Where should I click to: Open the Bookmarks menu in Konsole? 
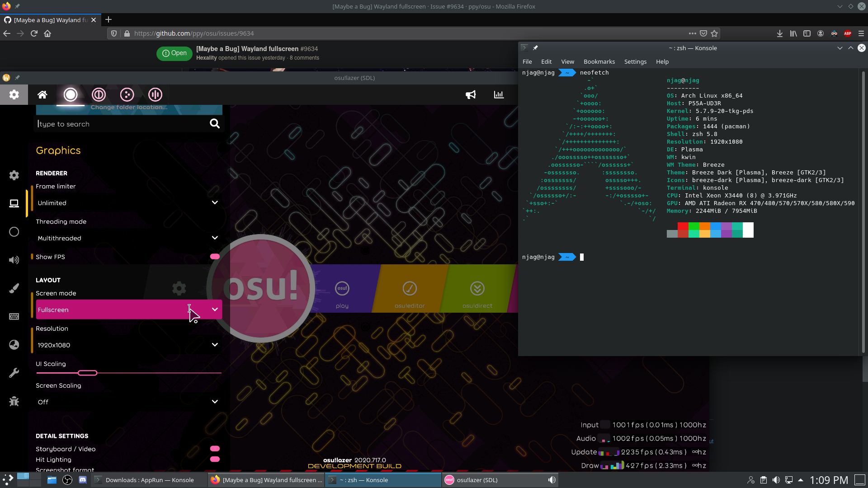599,61
